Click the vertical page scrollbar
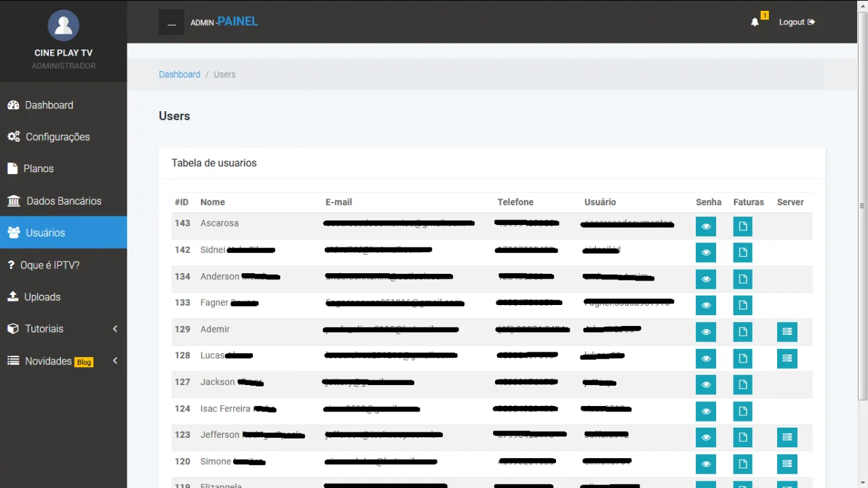868x488 pixels. coord(863,203)
